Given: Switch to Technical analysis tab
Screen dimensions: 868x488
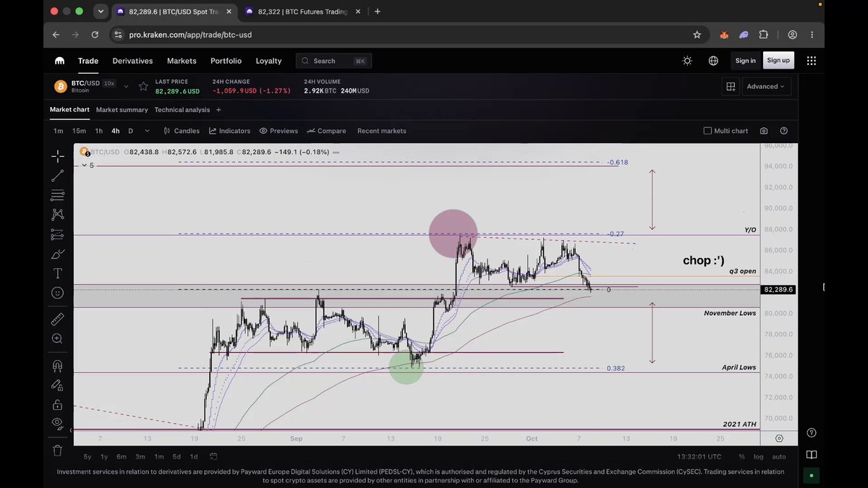Looking at the screenshot, I should coord(182,110).
